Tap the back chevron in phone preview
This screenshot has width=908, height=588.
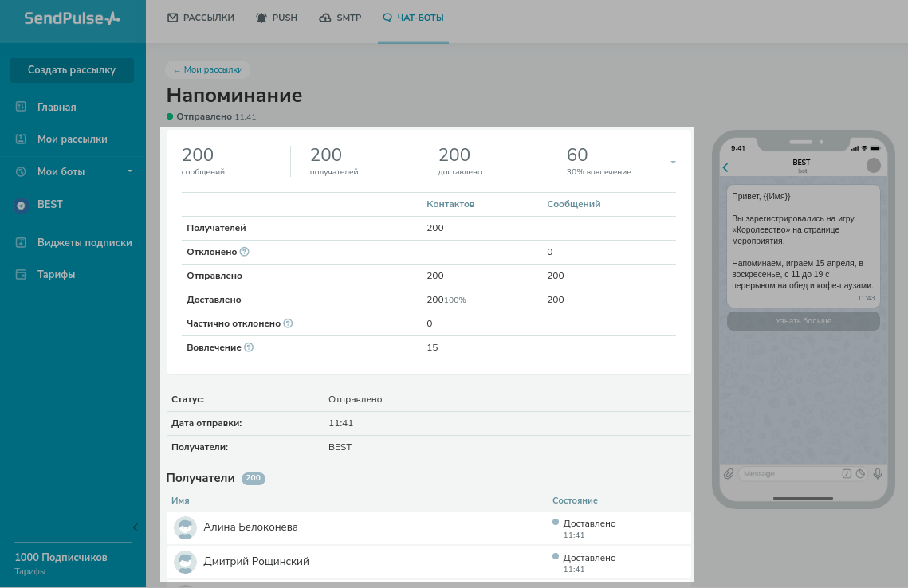[x=725, y=167]
